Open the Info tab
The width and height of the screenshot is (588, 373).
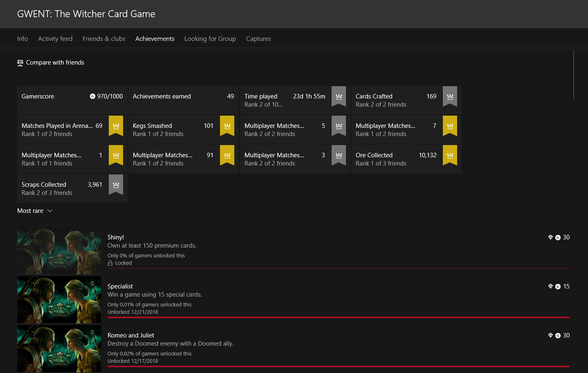tap(22, 39)
